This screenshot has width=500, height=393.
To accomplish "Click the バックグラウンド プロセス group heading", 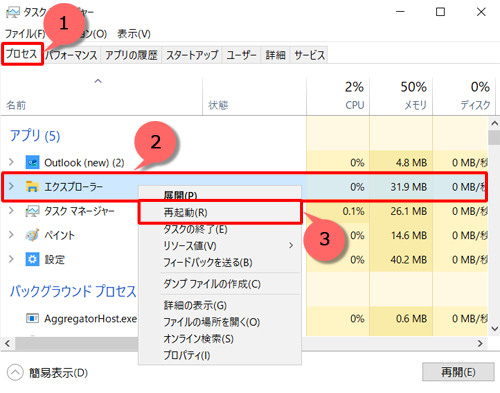I will (x=73, y=291).
